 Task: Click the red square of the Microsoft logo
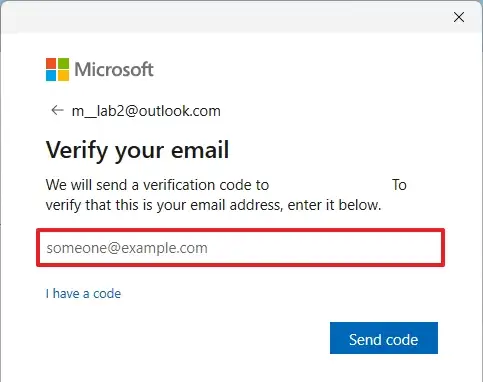pos(51,63)
